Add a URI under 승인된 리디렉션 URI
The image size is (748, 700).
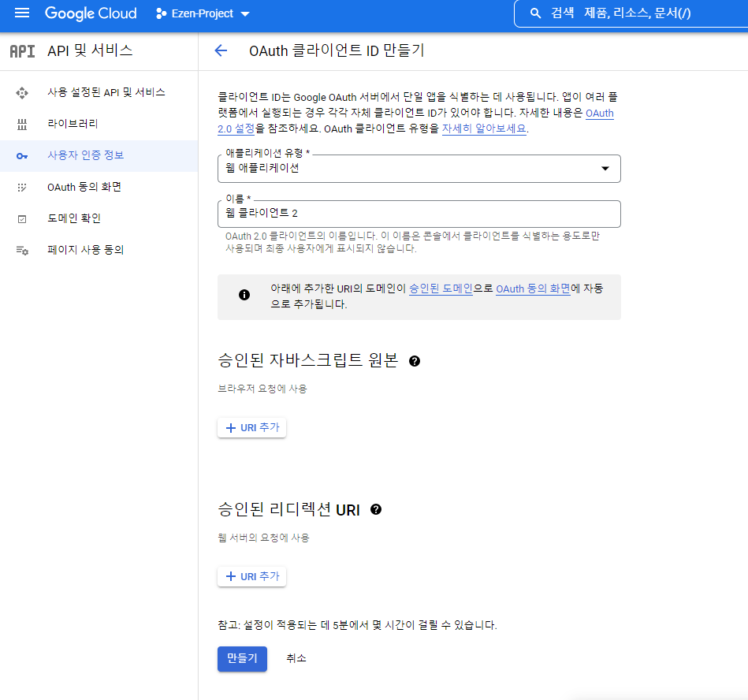252,576
